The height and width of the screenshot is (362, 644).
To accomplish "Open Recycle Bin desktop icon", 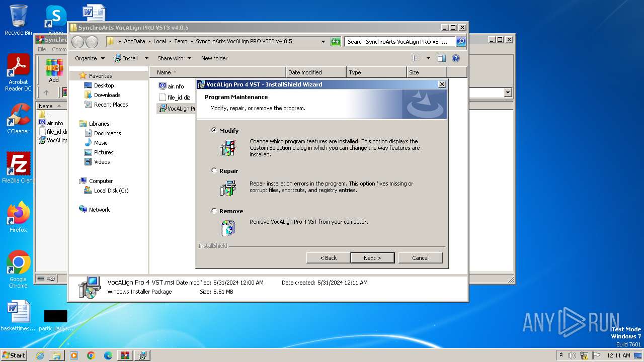I will pos(18,20).
